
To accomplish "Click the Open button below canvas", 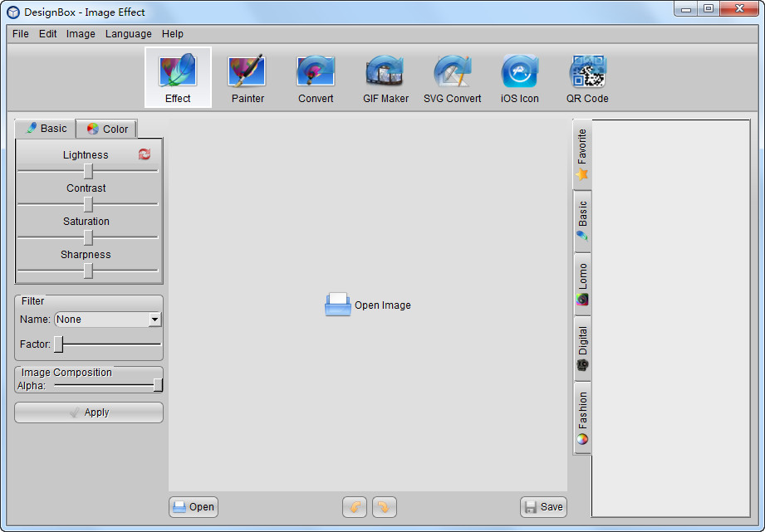I will click(x=194, y=507).
